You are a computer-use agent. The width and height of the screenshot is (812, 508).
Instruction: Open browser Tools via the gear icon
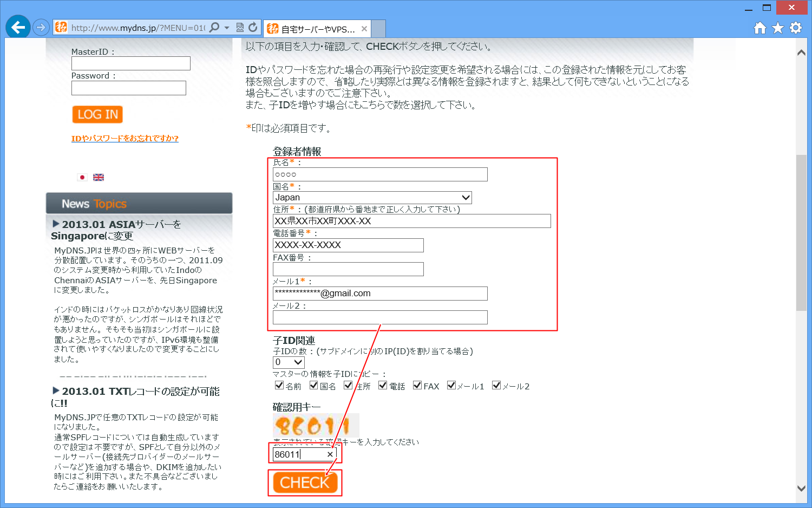click(x=795, y=28)
